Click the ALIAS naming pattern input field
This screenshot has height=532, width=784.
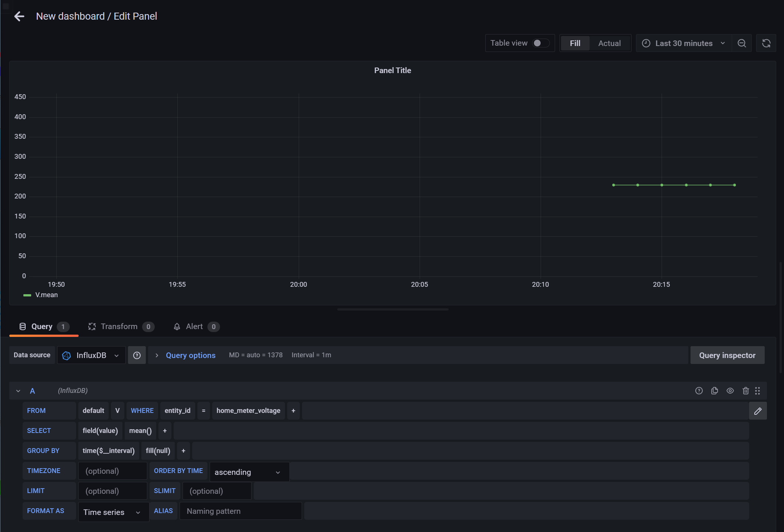click(x=240, y=511)
